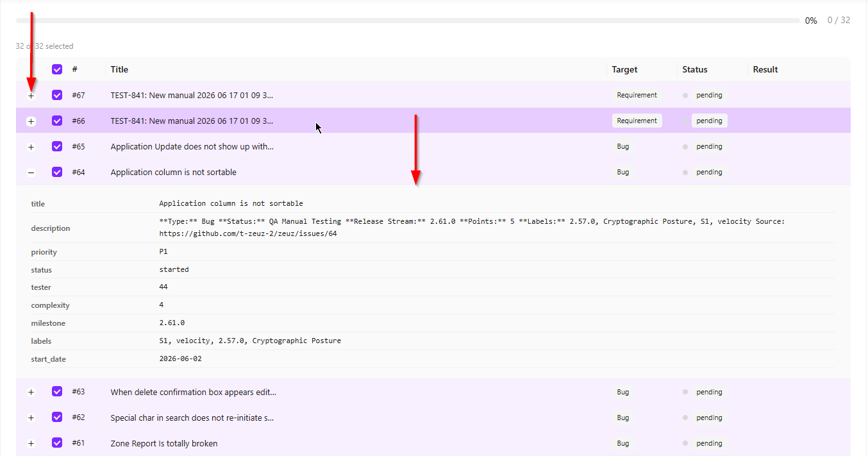Click the description text with GitHub source
Viewport: 868px width, 456px height.
tap(472, 228)
